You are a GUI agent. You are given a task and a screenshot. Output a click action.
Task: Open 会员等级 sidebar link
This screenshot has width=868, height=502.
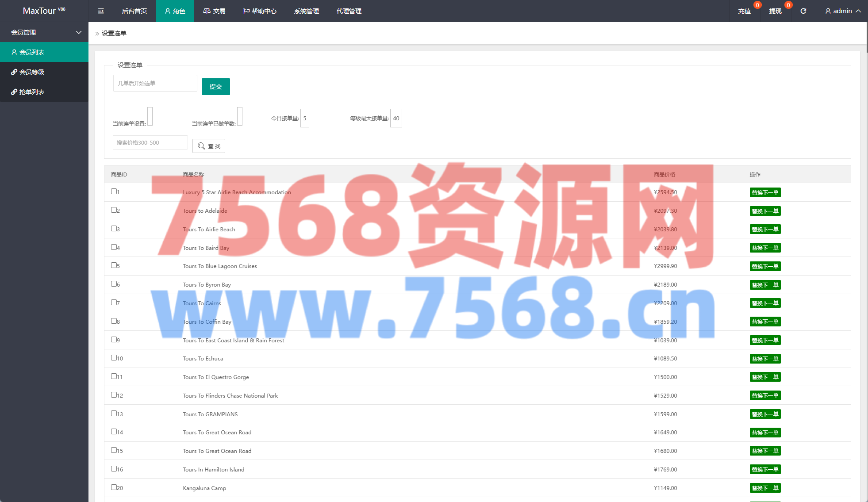(32, 72)
